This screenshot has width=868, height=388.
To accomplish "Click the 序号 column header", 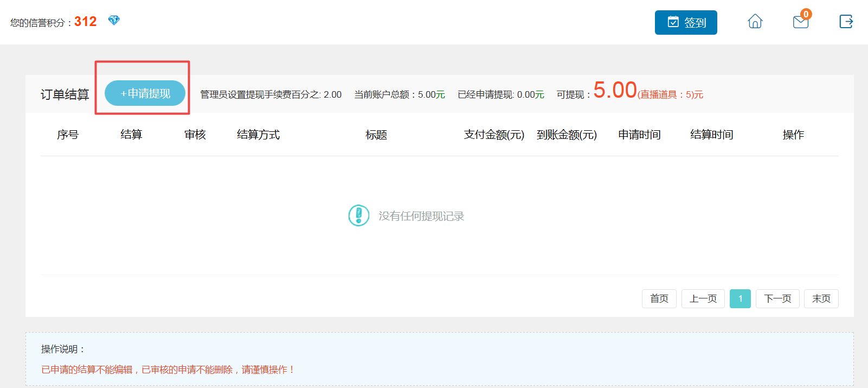I will click(68, 135).
